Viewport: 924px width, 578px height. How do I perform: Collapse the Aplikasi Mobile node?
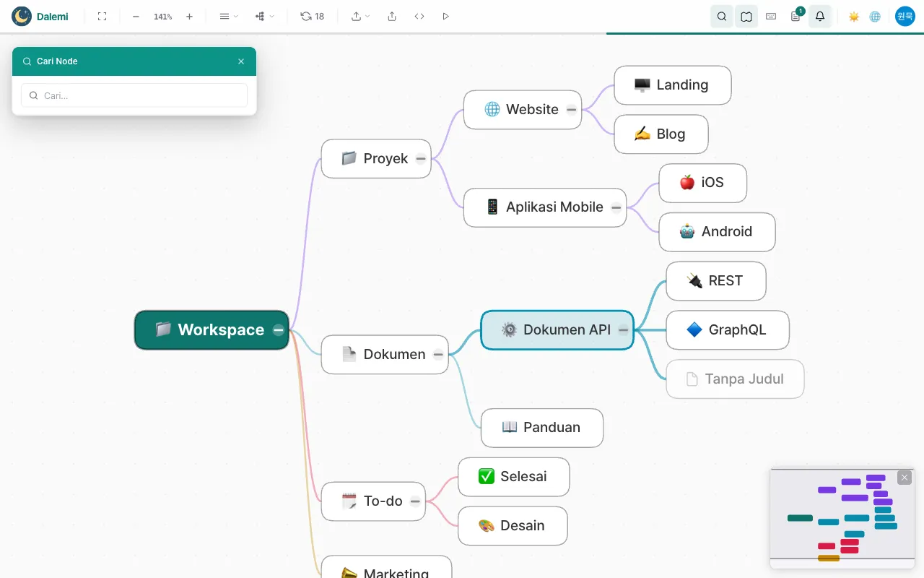tap(616, 207)
